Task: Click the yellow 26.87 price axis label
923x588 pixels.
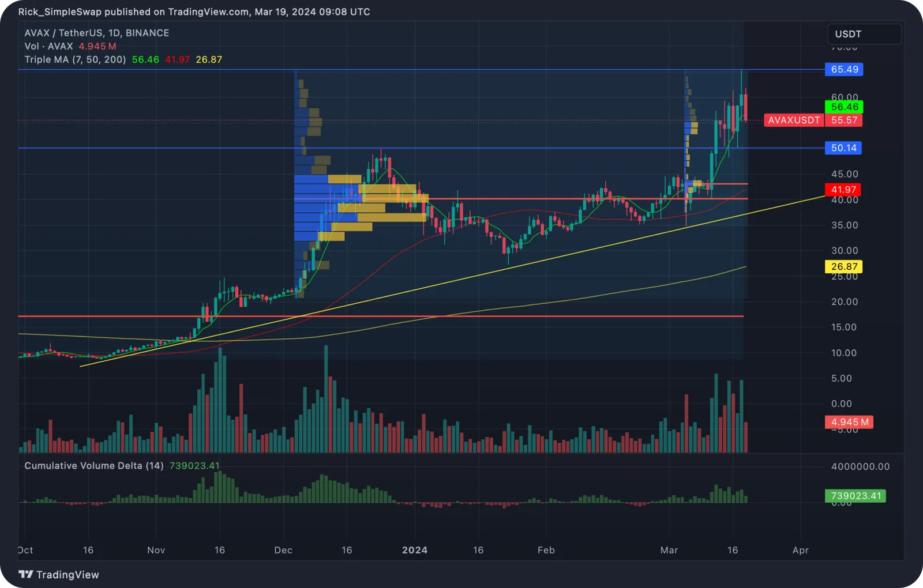Action: pyautogui.click(x=844, y=266)
